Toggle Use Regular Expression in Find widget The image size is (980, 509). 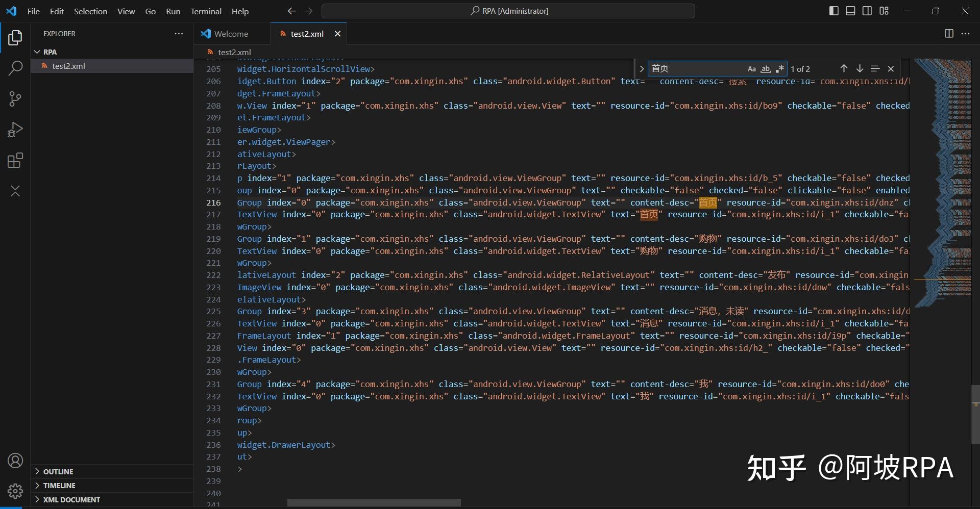pos(779,69)
